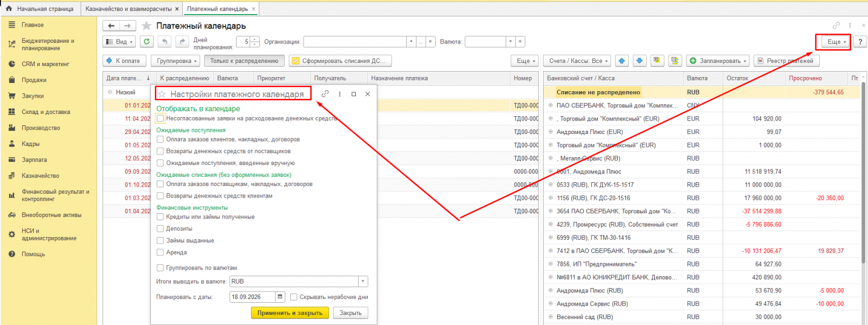Copy link to the settings dialog via chain icon
The image size is (868, 325).
pos(325,94)
